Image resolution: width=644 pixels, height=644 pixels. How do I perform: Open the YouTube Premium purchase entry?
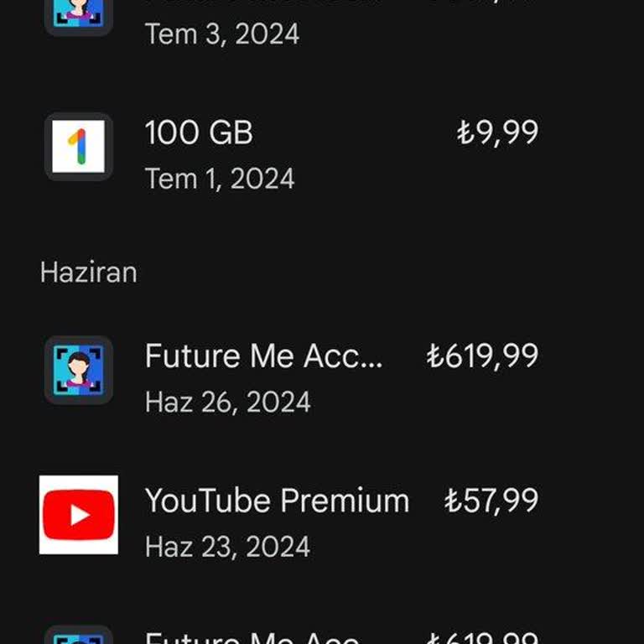click(x=277, y=501)
